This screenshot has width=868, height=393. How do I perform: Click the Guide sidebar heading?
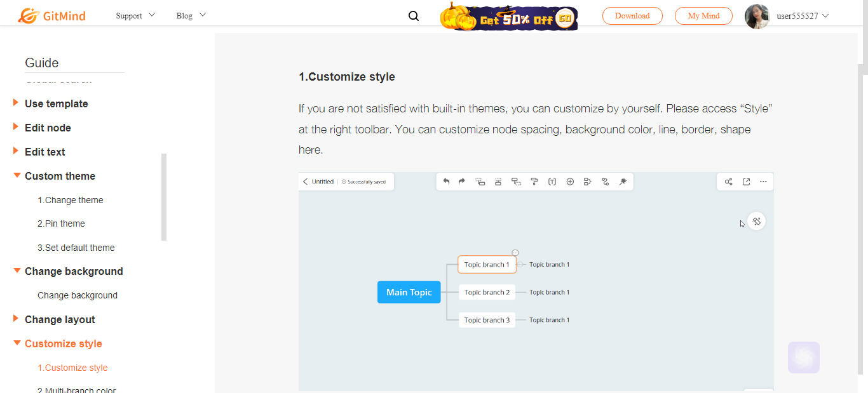point(42,63)
